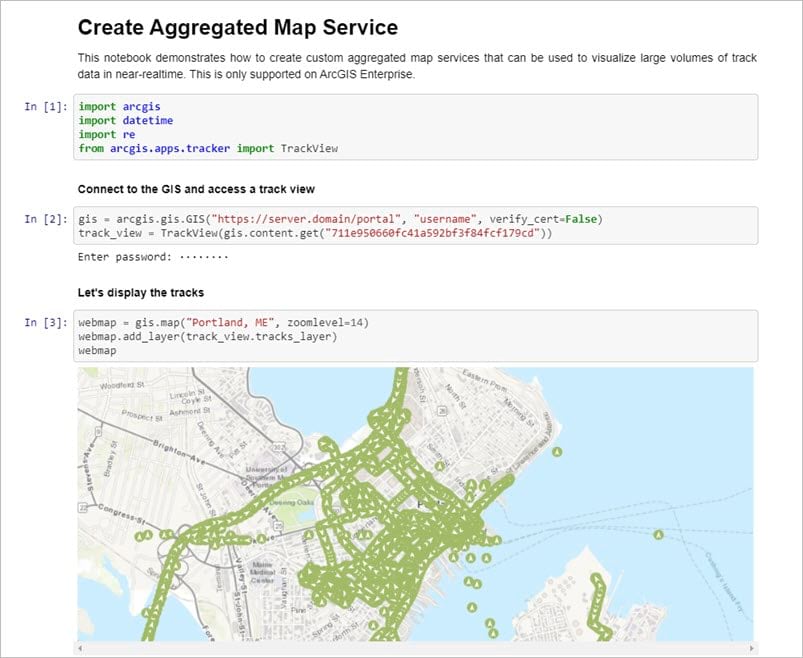803x658 pixels.
Task: Click an isolated track marker in the bay
Action: coord(659,534)
